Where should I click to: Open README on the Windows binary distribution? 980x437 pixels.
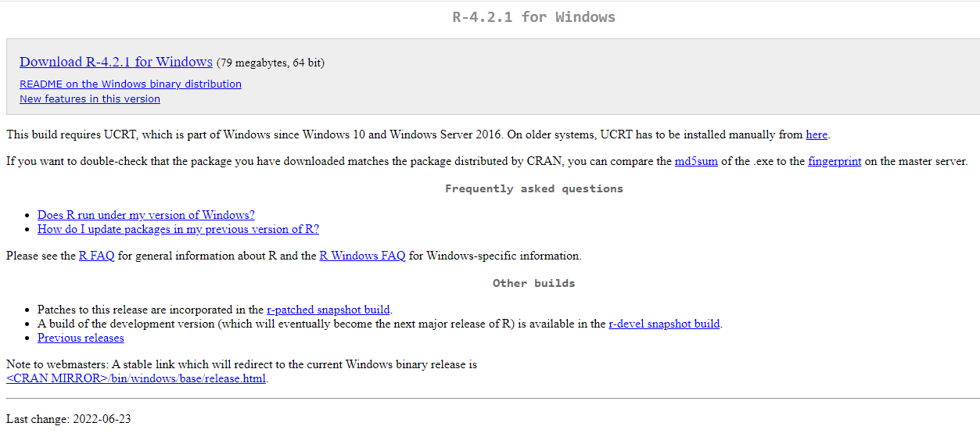pos(131,84)
